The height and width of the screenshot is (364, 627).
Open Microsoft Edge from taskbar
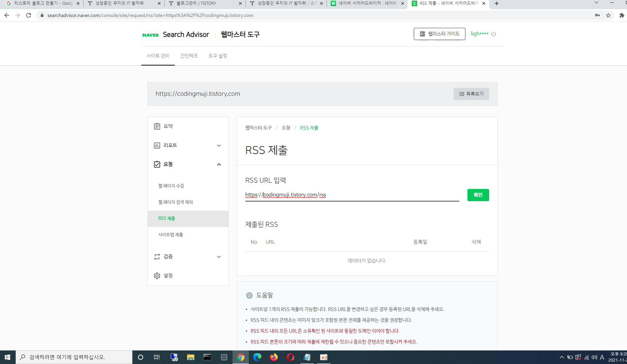[257, 357]
